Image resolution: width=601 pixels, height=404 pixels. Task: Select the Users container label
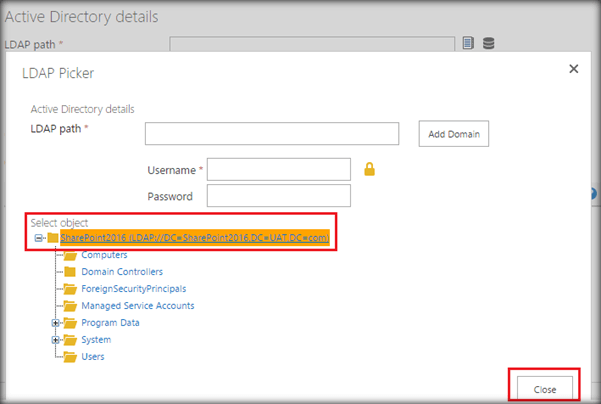tap(93, 356)
